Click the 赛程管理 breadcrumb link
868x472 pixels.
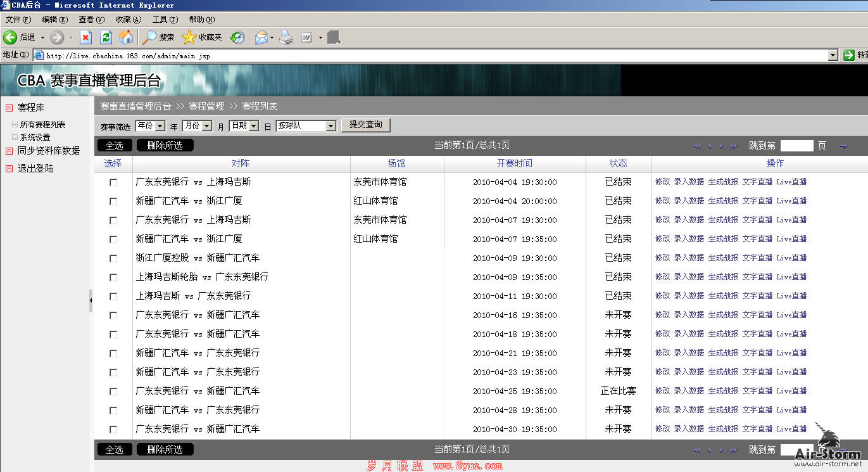pyautogui.click(x=206, y=106)
